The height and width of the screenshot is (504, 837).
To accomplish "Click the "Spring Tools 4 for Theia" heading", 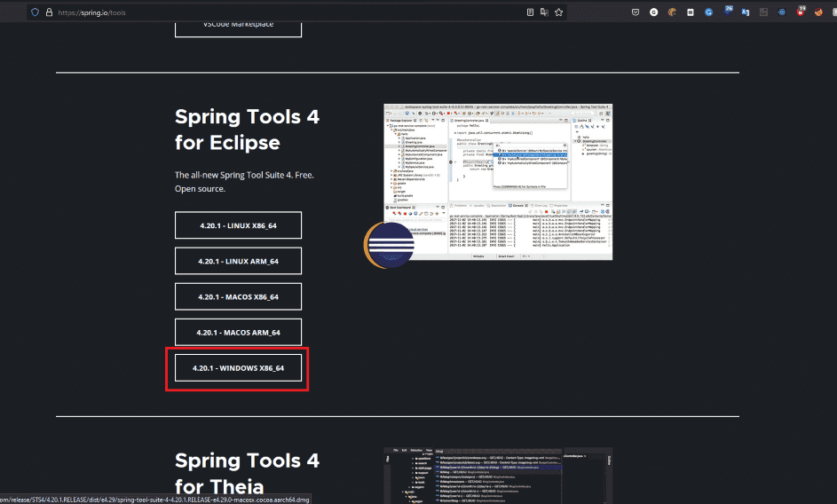I will [x=247, y=474].
